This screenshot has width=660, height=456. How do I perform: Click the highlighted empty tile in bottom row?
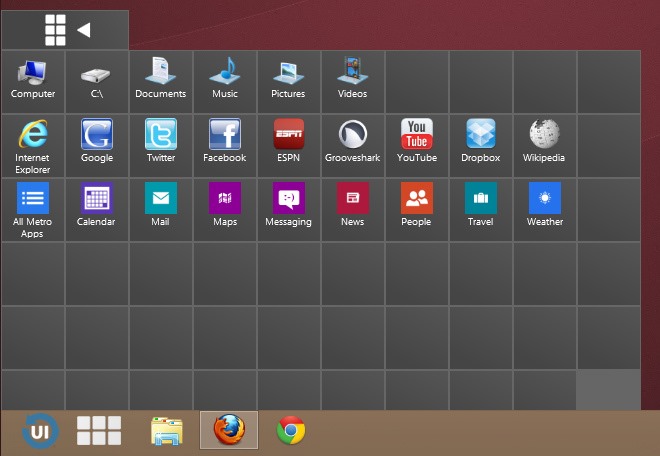tap(608, 390)
